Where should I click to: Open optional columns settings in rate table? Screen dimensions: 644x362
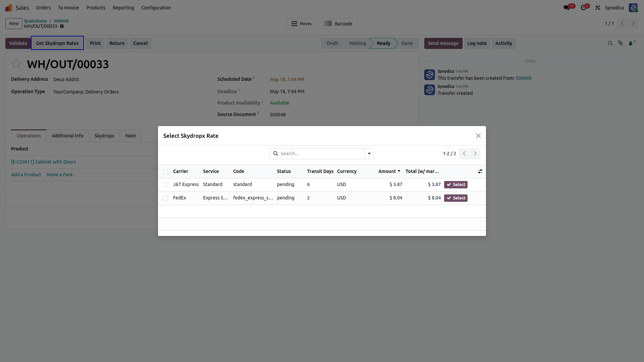[480, 171]
